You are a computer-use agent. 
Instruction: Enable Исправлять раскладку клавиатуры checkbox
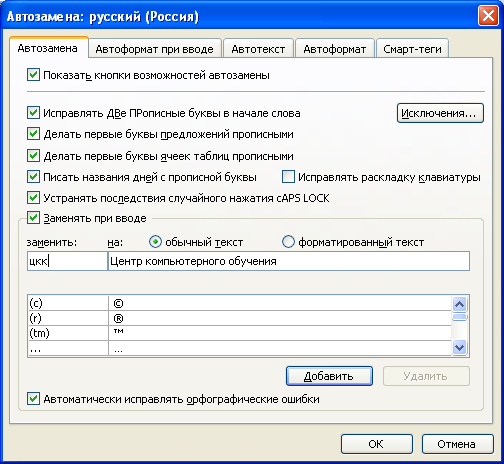[x=288, y=177]
